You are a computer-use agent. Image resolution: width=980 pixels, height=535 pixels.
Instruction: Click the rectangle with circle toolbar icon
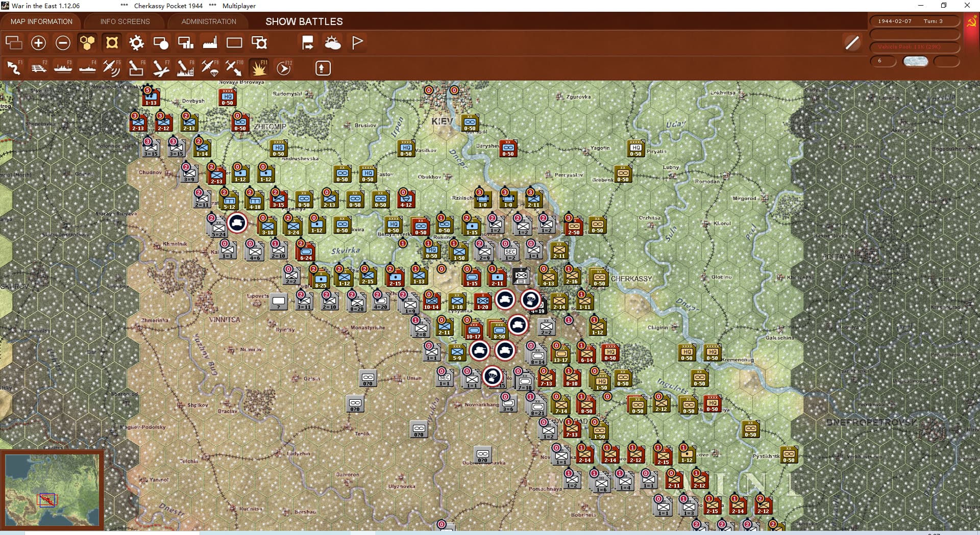click(161, 43)
